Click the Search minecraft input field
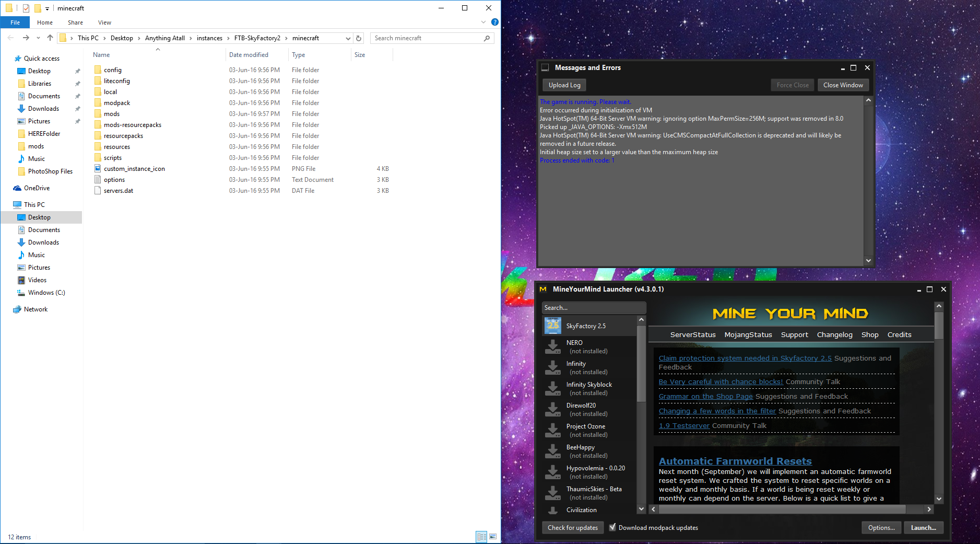This screenshot has width=980, height=544. click(x=427, y=38)
